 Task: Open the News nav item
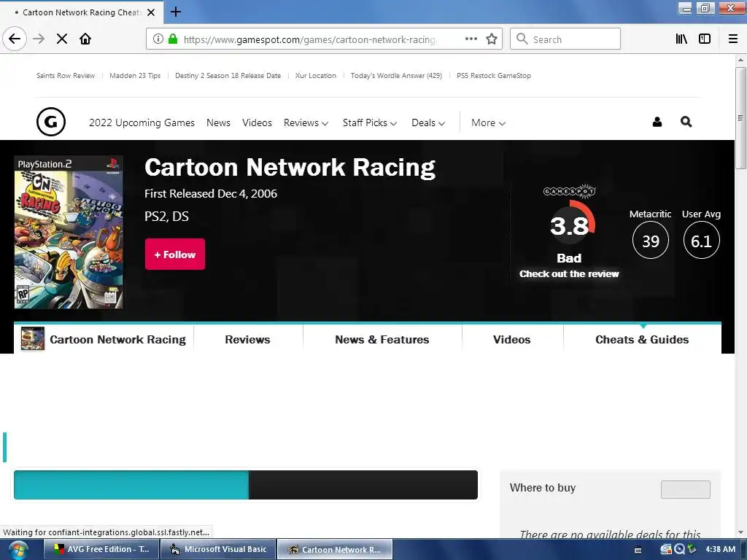point(218,122)
